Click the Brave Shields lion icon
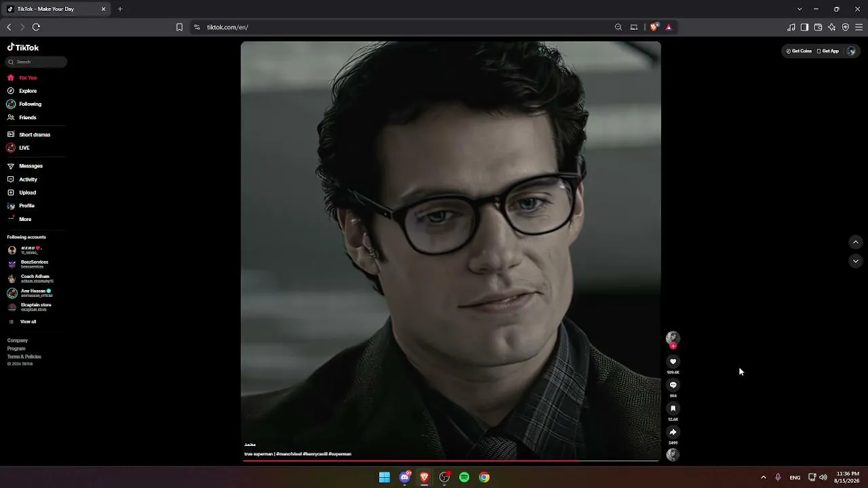 (654, 27)
